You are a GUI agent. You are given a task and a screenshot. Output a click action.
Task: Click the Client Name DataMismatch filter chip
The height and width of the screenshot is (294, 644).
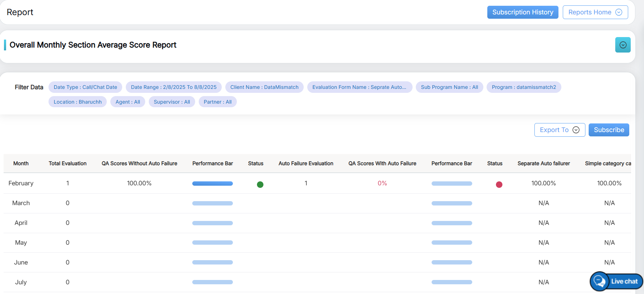pyautogui.click(x=264, y=87)
